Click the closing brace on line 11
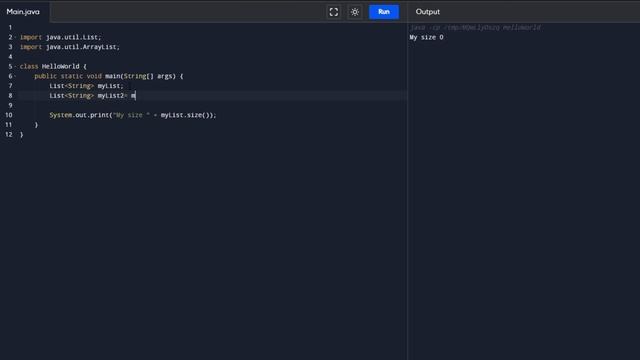The image size is (640, 360). pyautogui.click(x=36, y=125)
